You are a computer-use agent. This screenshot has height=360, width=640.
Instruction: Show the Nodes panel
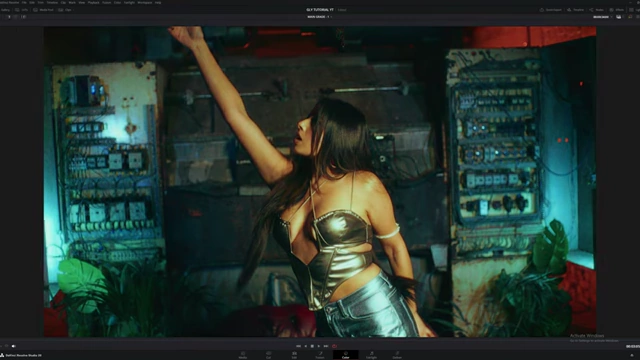[596, 10]
